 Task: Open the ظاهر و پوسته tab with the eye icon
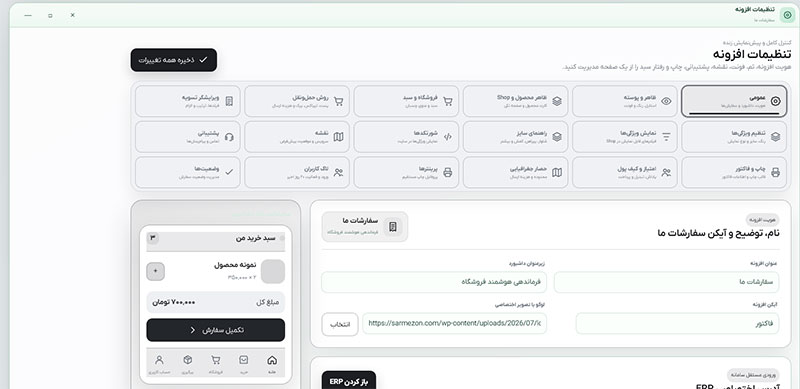pos(625,101)
